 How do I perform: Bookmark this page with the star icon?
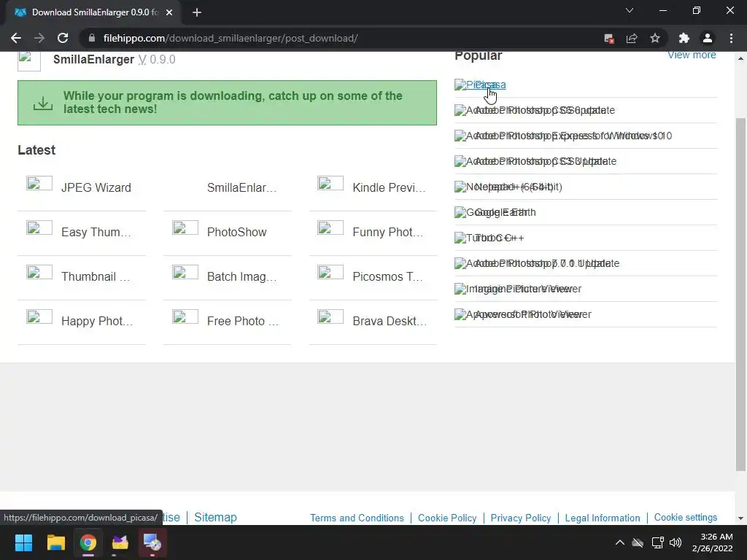(655, 38)
